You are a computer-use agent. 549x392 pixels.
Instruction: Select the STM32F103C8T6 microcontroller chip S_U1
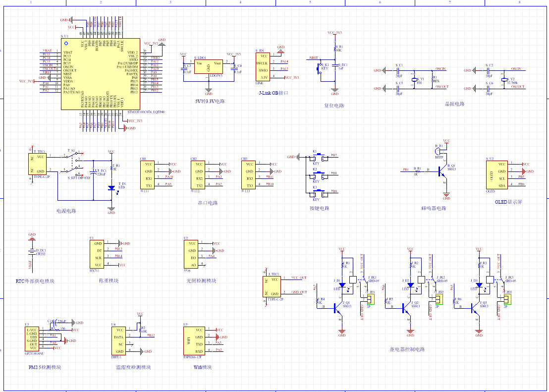tap(100, 74)
